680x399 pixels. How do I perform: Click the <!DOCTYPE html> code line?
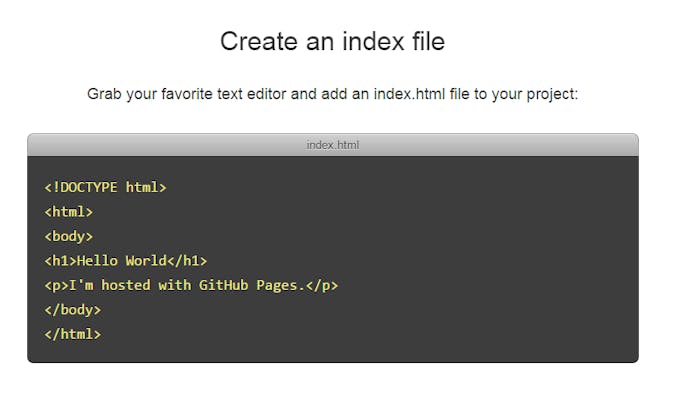(x=105, y=187)
